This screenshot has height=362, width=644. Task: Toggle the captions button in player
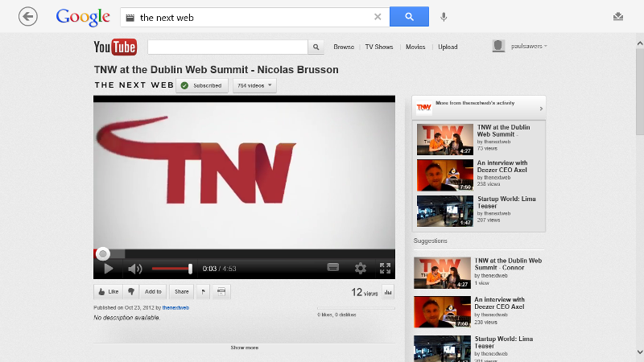(333, 268)
